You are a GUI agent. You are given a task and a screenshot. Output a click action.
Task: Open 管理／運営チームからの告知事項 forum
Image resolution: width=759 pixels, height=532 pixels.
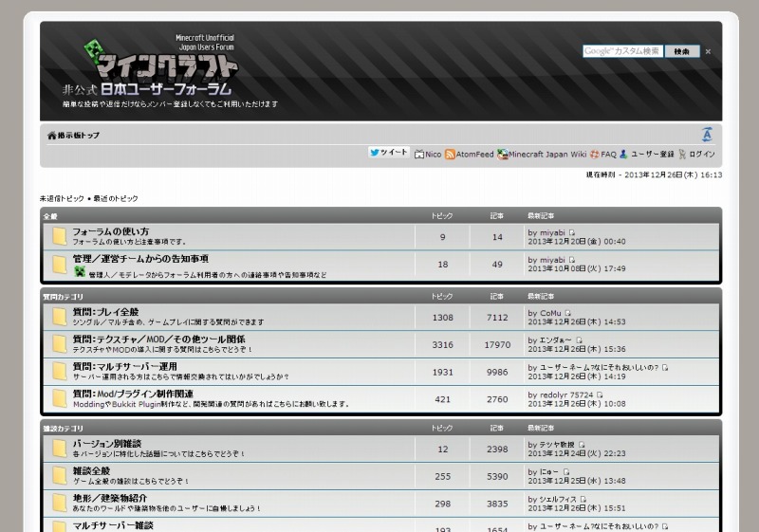(140, 259)
